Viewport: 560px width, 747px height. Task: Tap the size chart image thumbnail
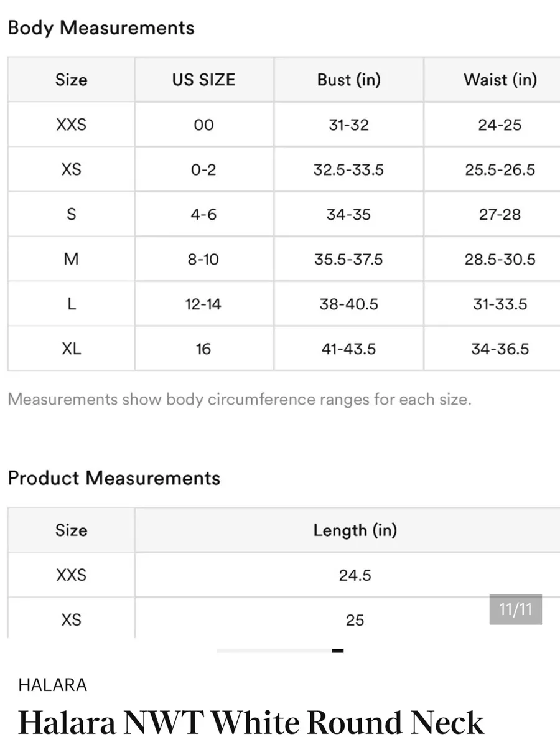coord(280,319)
